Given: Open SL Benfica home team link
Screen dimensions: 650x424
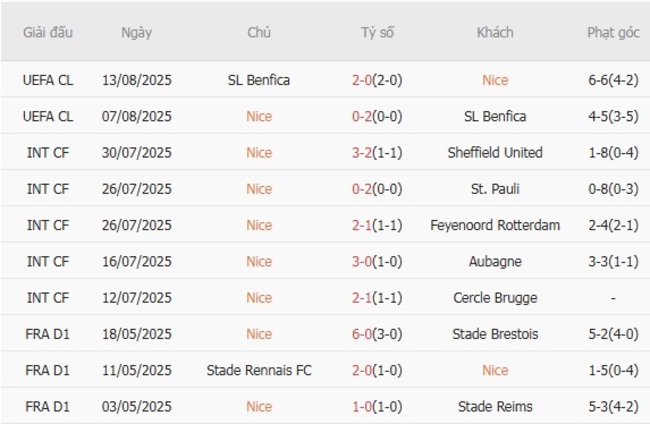Looking at the screenshot, I should [x=259, y=80].
